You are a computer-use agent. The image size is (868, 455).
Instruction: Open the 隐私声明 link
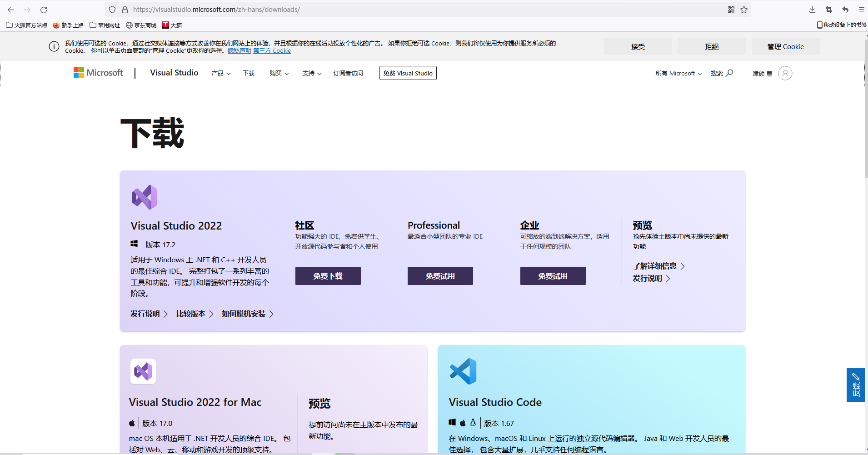(239, 50)
